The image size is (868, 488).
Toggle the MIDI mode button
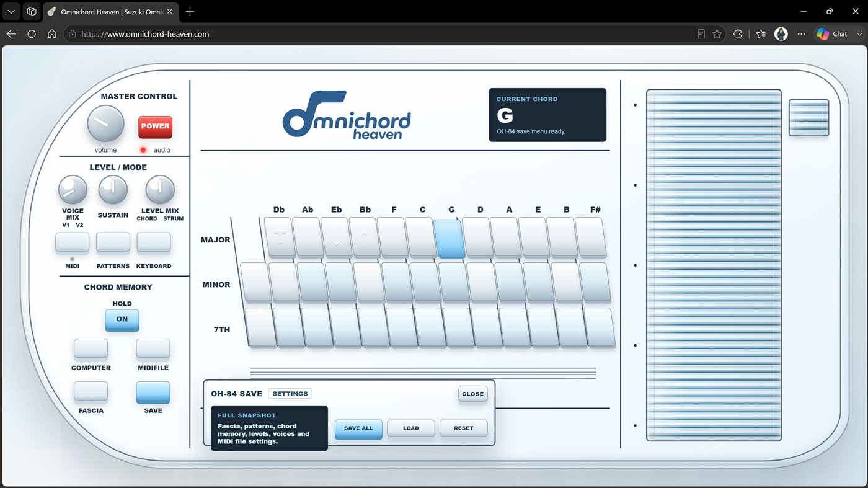[73, 243]
